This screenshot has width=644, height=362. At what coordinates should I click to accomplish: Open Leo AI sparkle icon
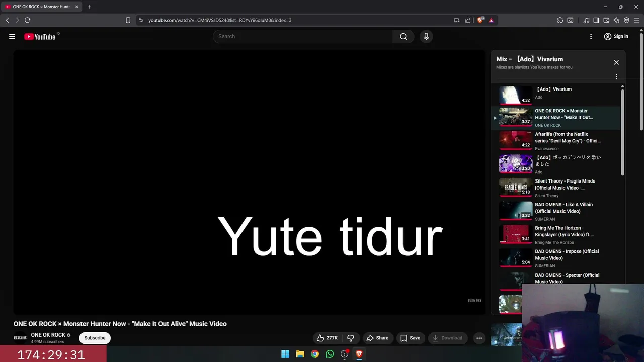[616, 20]
